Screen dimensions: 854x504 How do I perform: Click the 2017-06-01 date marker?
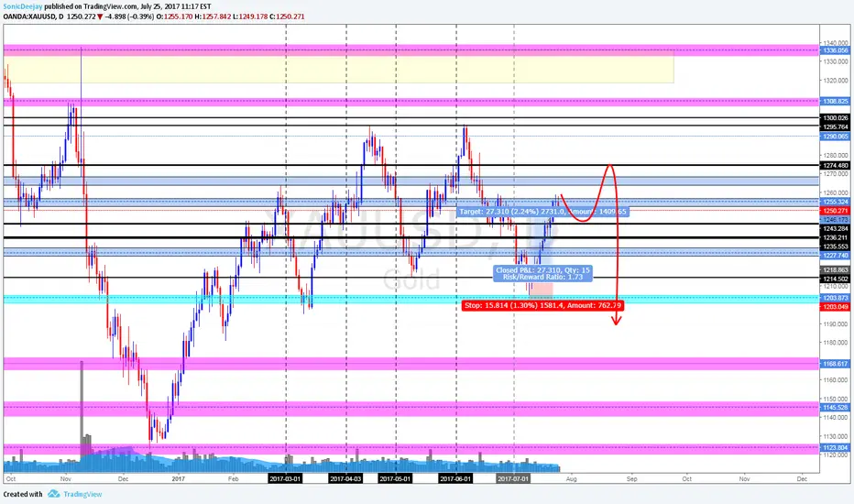(x=456, y=478)
